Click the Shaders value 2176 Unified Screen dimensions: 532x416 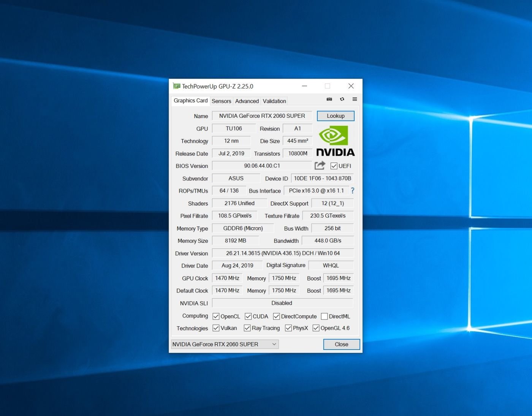tap(239, 203)
